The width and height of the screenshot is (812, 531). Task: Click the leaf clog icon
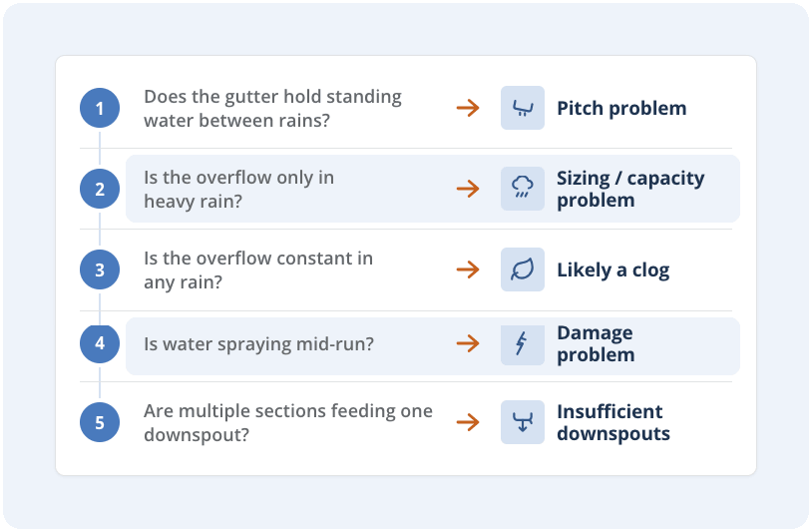522,269
